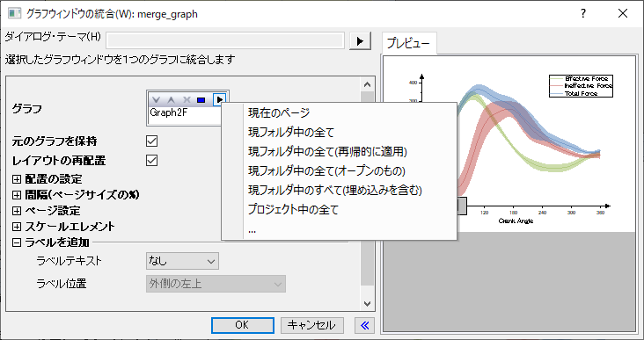Click the settings panel vertical scrollbar thumb

(367, 189)
